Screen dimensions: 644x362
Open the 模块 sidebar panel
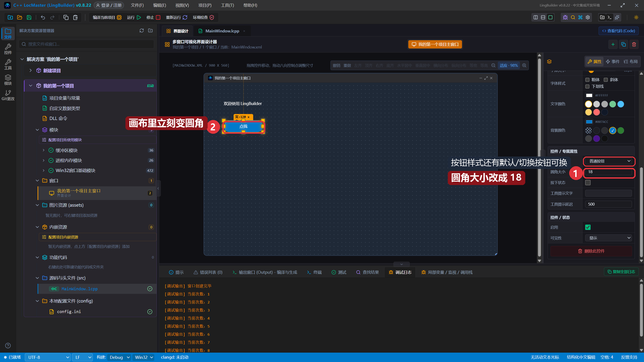[x=8, y=80]
